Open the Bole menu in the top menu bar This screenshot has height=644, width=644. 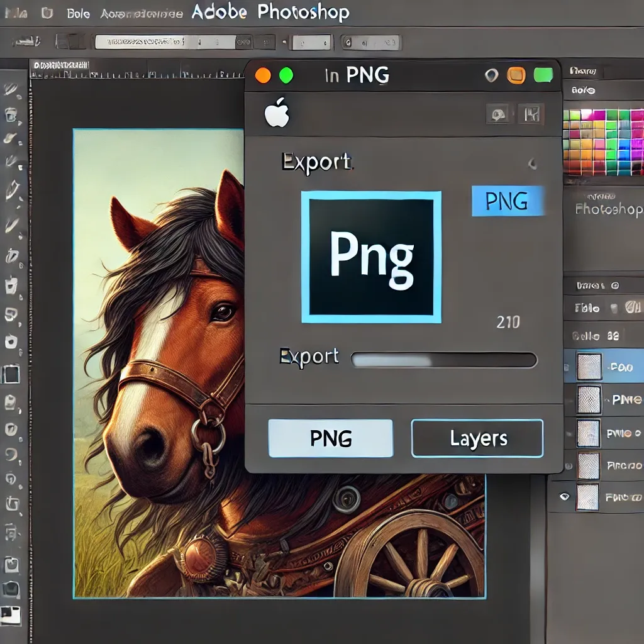(79, 14)
